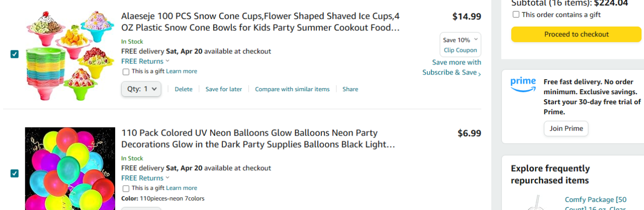This screenshot has height=210, width=644.
Task: Open Subscribe & Save offer link
Action: click(x=451, y=67)
